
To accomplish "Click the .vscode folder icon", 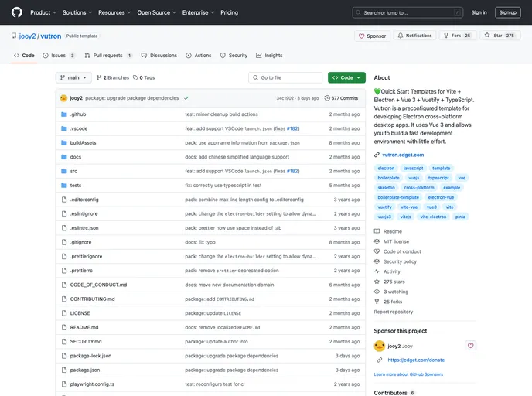I will 63,128.
